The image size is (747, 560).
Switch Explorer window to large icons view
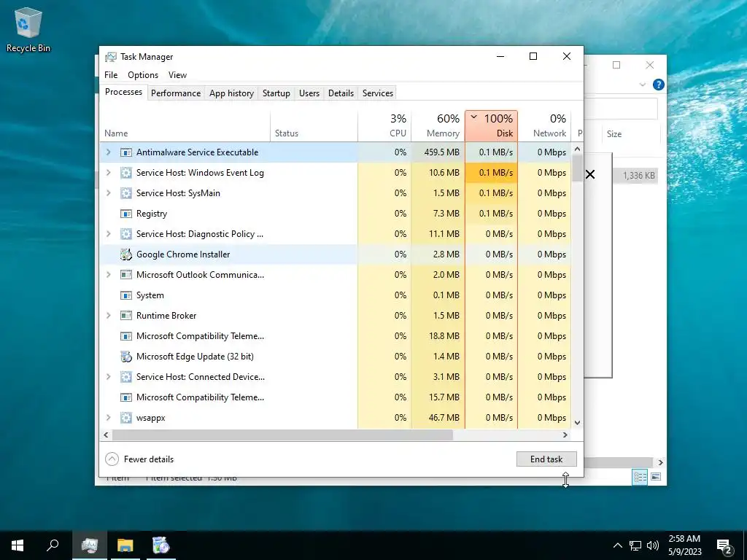coord(656,477)
